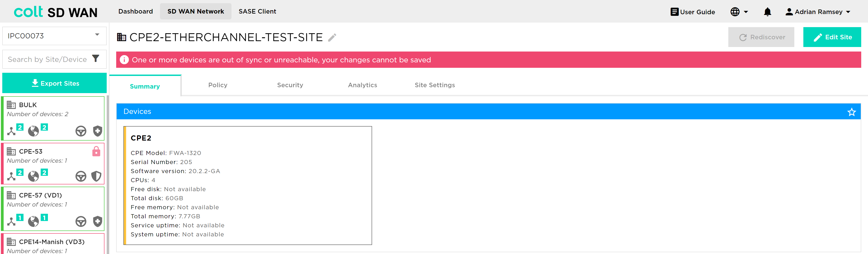
Task: Go to the Dashboard menu
Action: (x=135, y=12)
